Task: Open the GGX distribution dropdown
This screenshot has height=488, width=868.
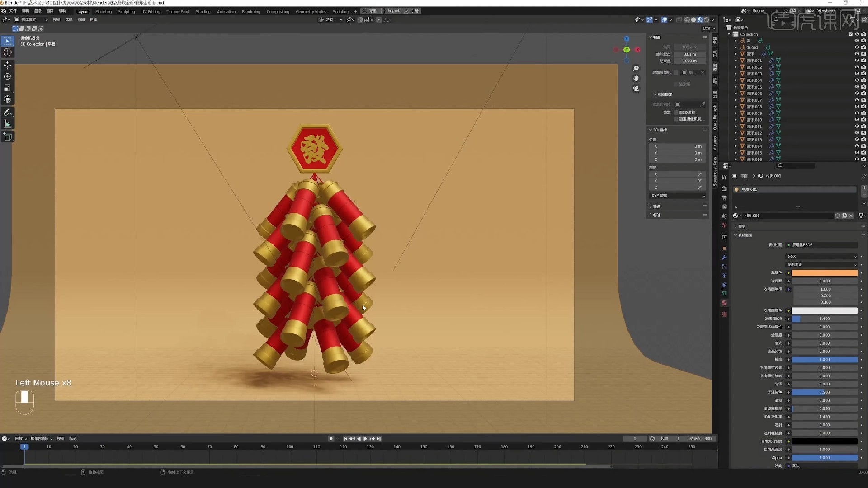Action: pyautogui.click(x=822, y=257)
